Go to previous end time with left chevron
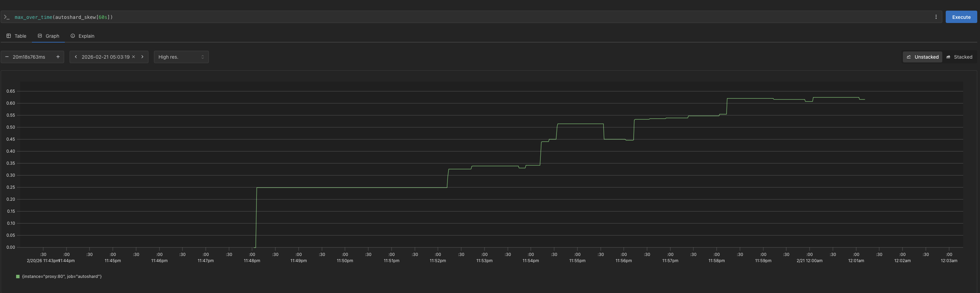The image size is (980, 293). [76, 57]
